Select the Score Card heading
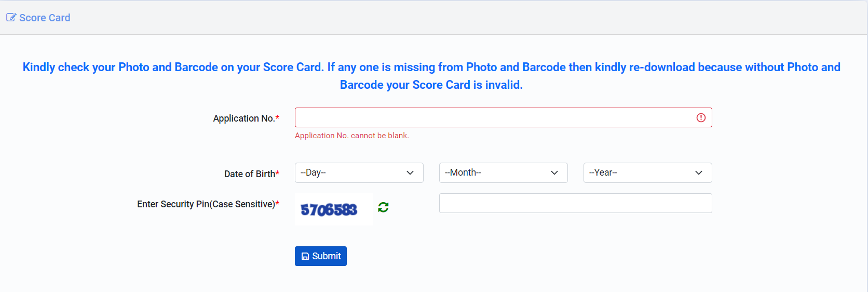The image size is (868, 292). coord(45,18)
